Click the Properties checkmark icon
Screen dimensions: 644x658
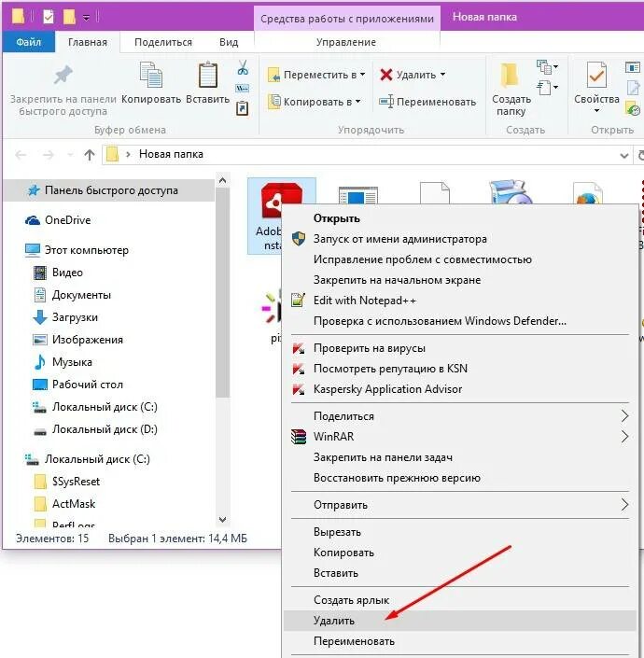click(596, 75)
